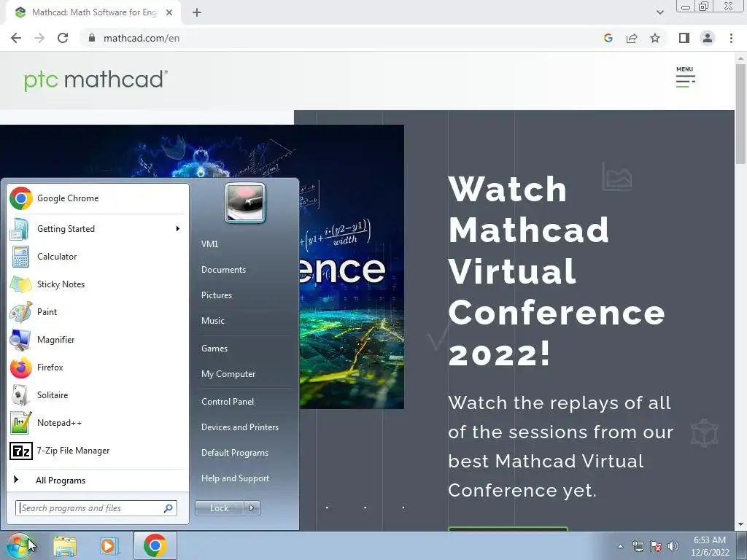747x560 pixels.
Task: Open Magnifier from Start menu
Action: coord(98,340)
